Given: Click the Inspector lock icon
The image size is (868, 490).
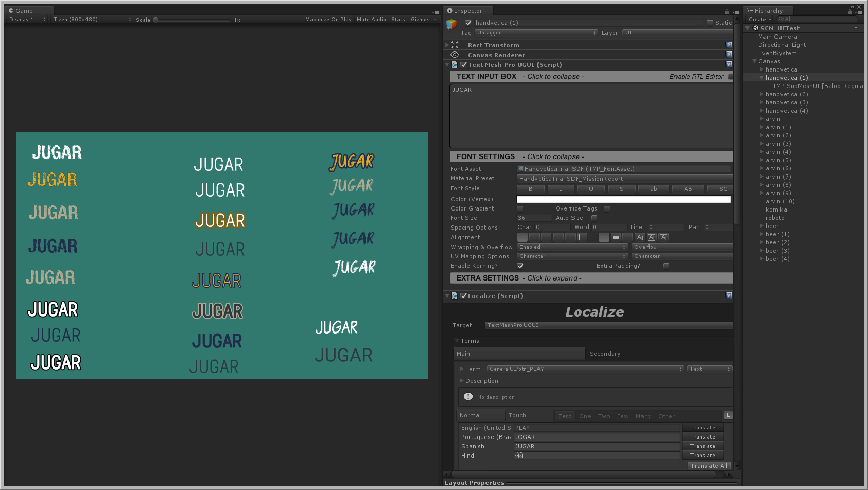Looking at the screenshot, I should point(727,11).
